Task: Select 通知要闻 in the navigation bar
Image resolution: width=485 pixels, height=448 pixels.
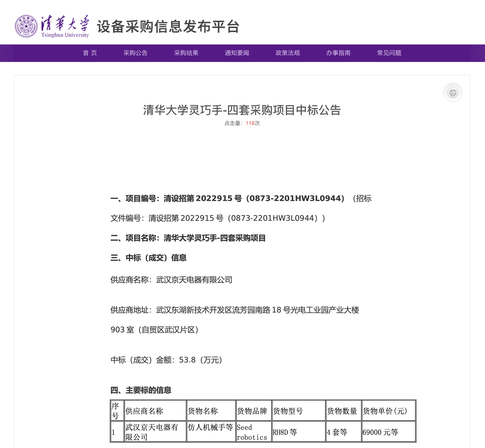Action: coord(237,53)
